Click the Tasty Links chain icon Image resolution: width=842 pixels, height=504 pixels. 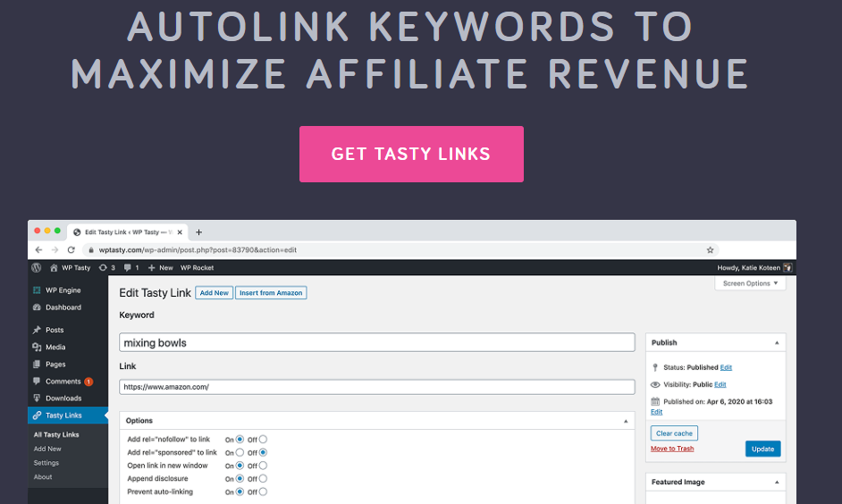pos(37,416)
